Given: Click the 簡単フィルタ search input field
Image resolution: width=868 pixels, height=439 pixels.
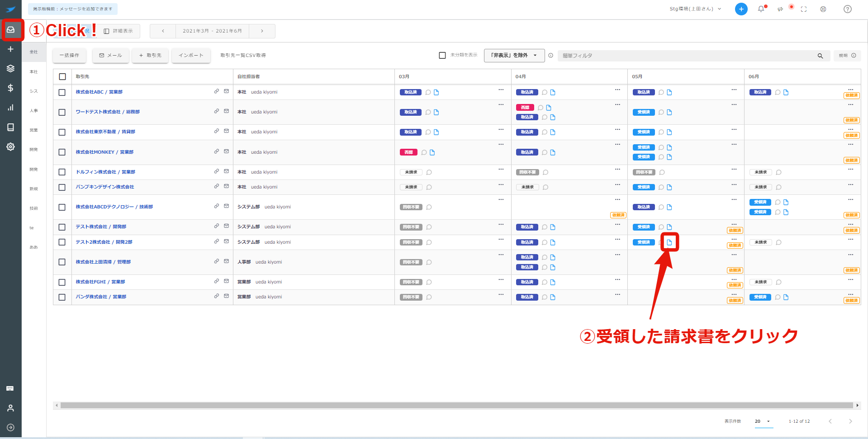Looking at the screenshot, I should click(x=688, y=56).
